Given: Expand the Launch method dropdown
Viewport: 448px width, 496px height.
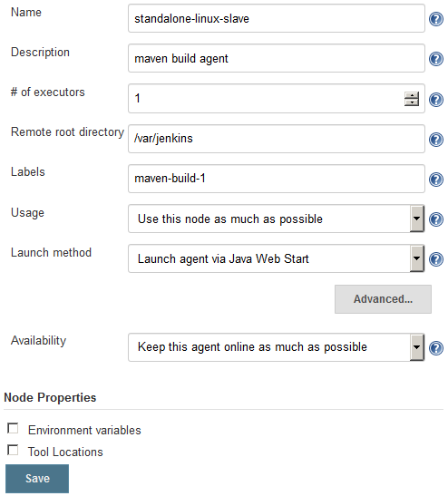Looking at the screenshot, I should point(276,258).
